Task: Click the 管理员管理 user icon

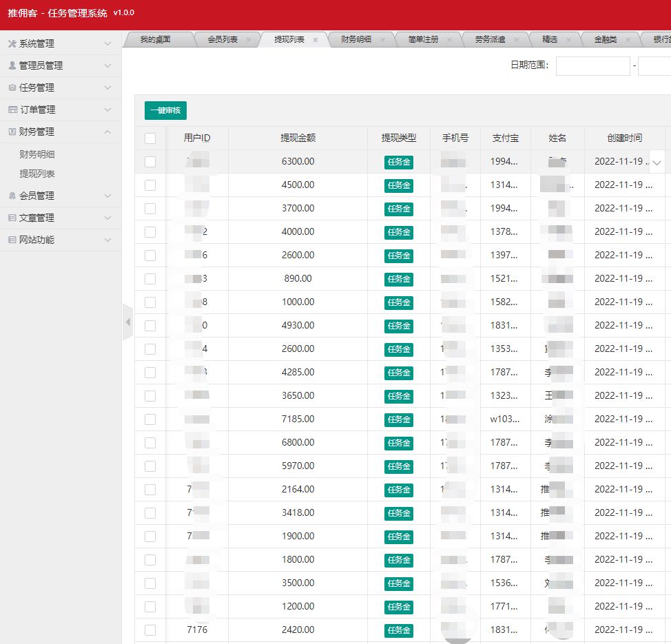Action: coord(12,65)
